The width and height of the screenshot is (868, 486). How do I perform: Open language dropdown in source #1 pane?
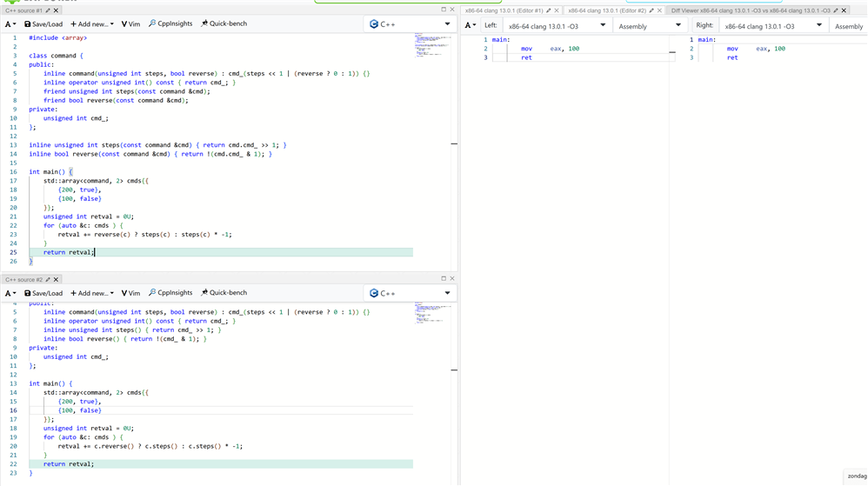[x=410, y=24]
